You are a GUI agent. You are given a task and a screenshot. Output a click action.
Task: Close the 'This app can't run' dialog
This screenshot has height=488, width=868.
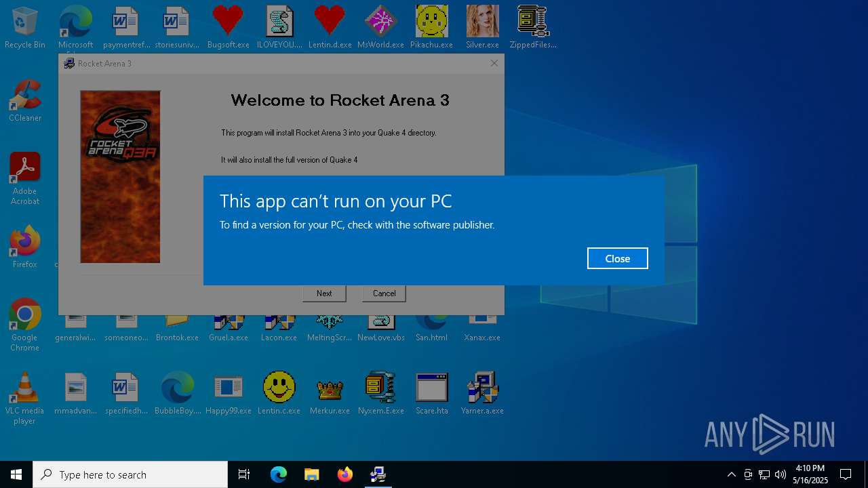pos(617,258)
